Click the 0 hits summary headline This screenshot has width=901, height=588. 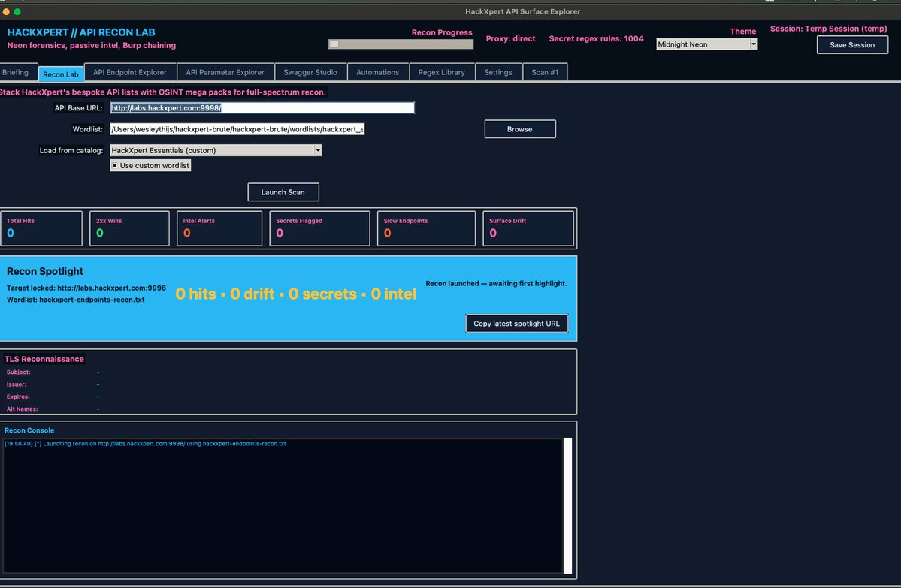pyautogui.click(x=295, y=294)
